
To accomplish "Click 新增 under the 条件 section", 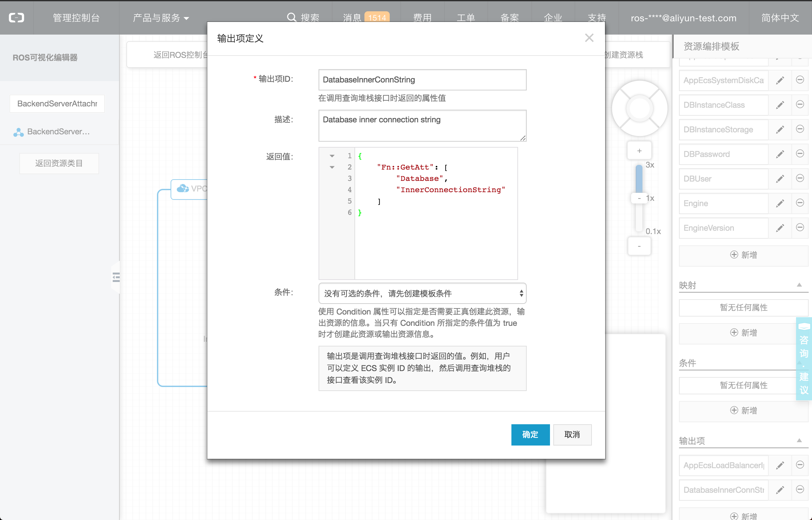I will point(744,411).
